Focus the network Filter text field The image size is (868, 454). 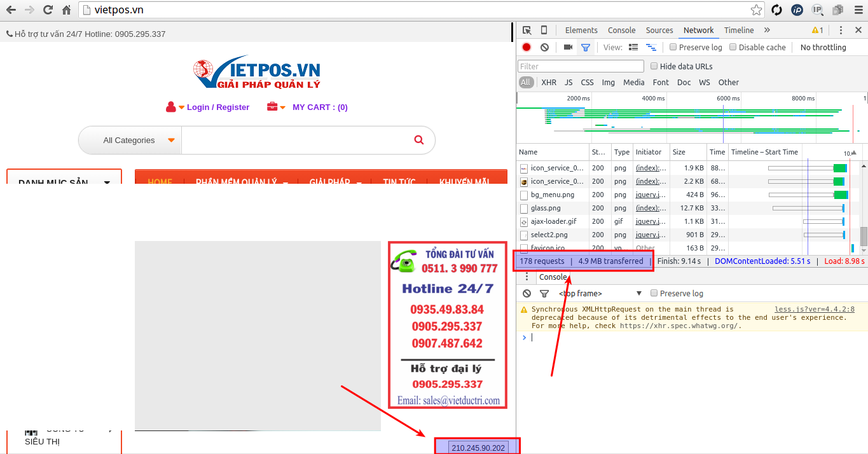(581, 66)
